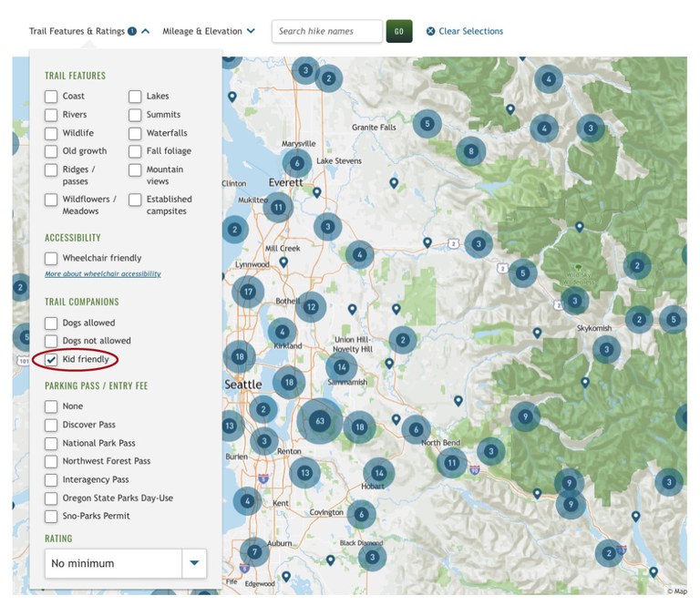Click the cluster marker 8 near Granite Falls
Viewport: 700px width, 606px height.
[471, 151]
